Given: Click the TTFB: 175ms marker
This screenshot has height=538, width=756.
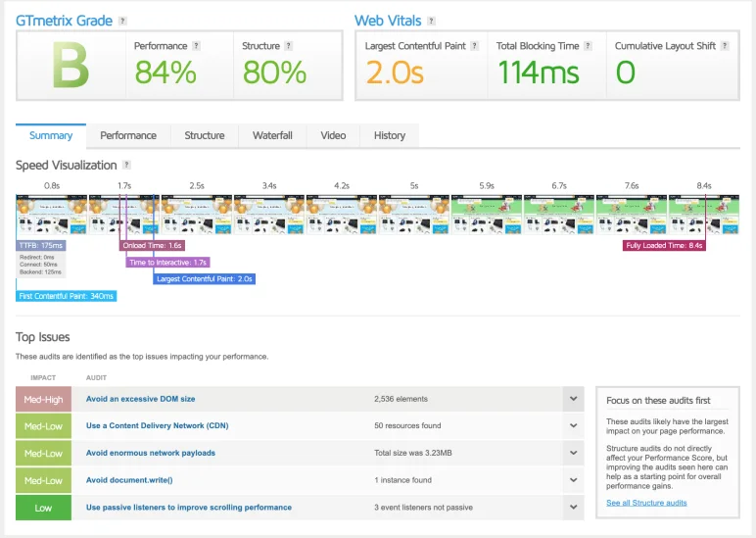Looking at the screenshot, I should tap(41, 246).
